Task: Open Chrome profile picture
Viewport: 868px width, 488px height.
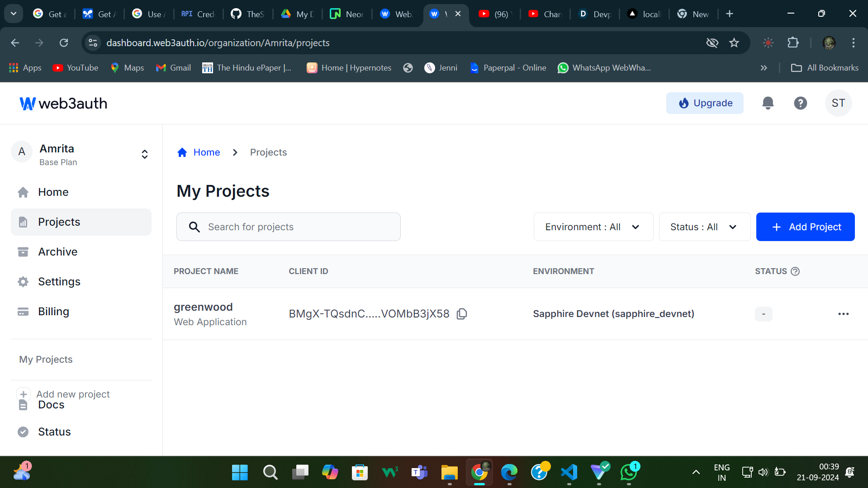Action: tap(829, 43)
